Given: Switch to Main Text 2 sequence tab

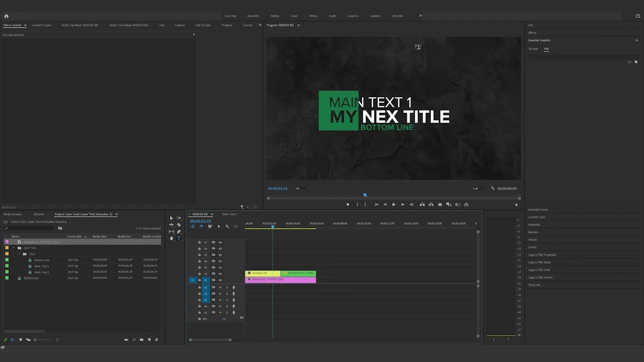Looking at the screenshot, I should click(229, 214).
